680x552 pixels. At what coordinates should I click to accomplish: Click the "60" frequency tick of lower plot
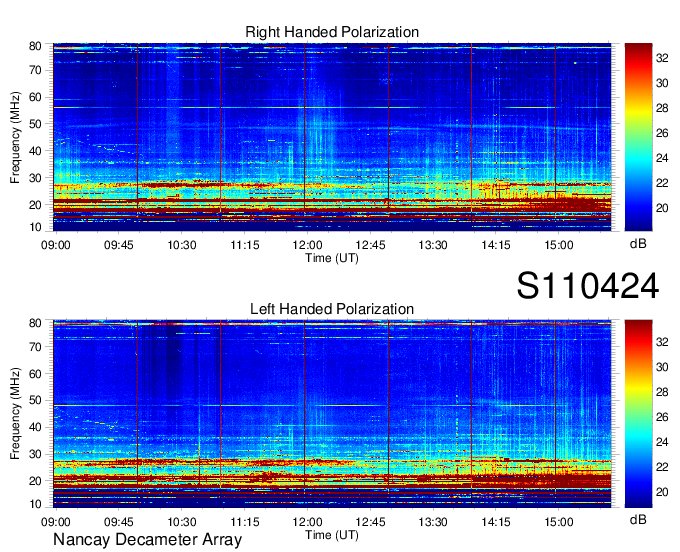pos(35,373)
